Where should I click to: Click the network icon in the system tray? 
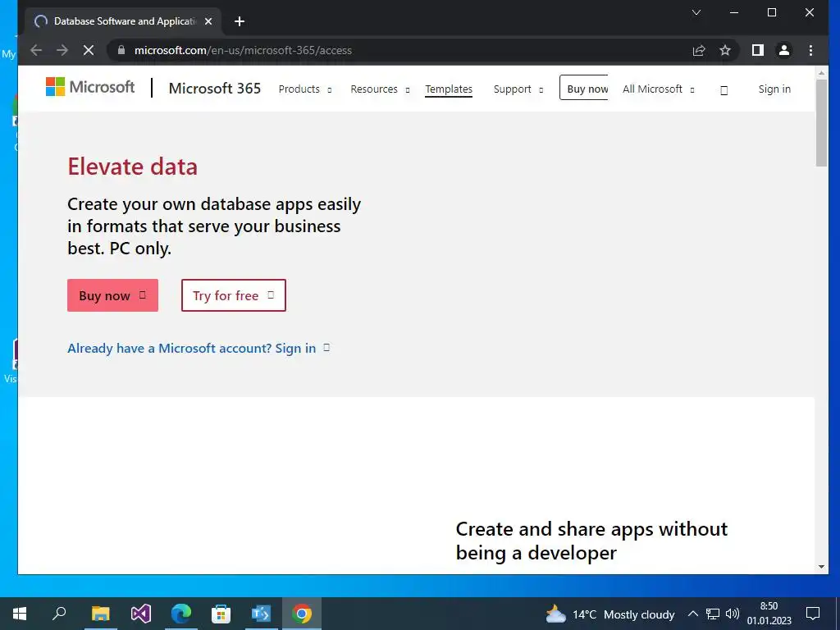[713, 614]
